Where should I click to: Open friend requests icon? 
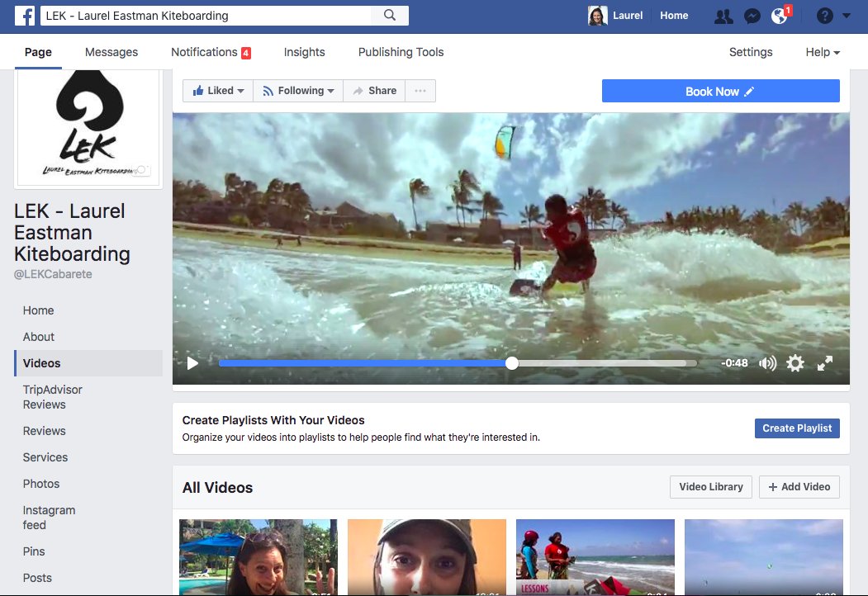(x=723, y=16)
